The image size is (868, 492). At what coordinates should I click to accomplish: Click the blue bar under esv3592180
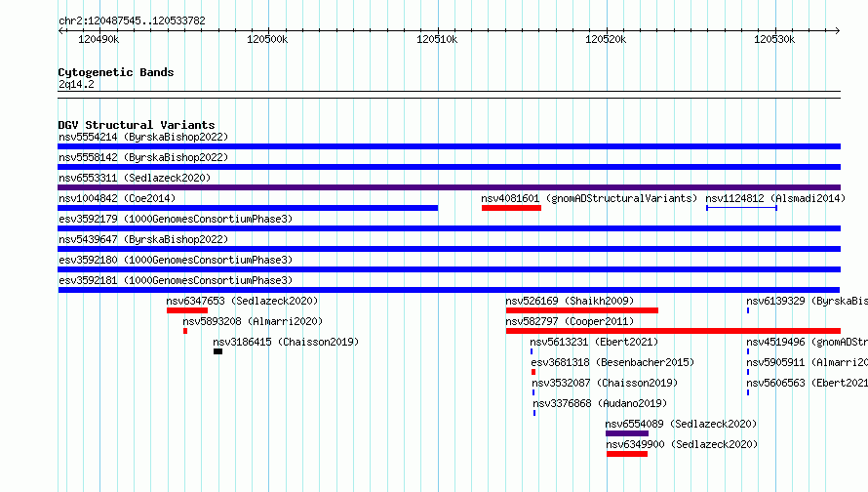tap(449, 269)
